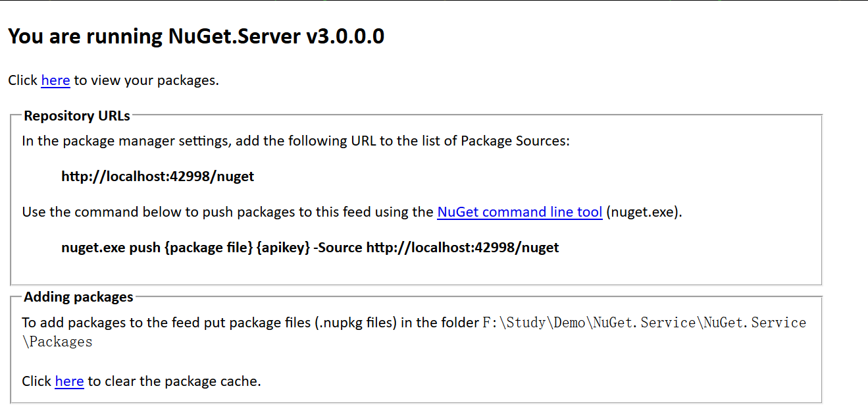Viewport: 868px width, 407px height.
Task: Click the 'You are running NuGet.Server' heading
Action: click(x=196, y=36)
